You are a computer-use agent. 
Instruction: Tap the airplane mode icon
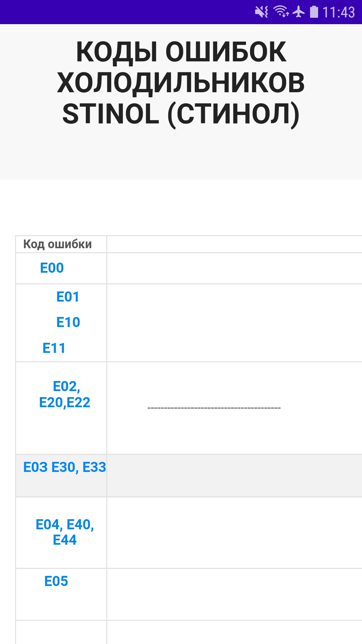299,12
